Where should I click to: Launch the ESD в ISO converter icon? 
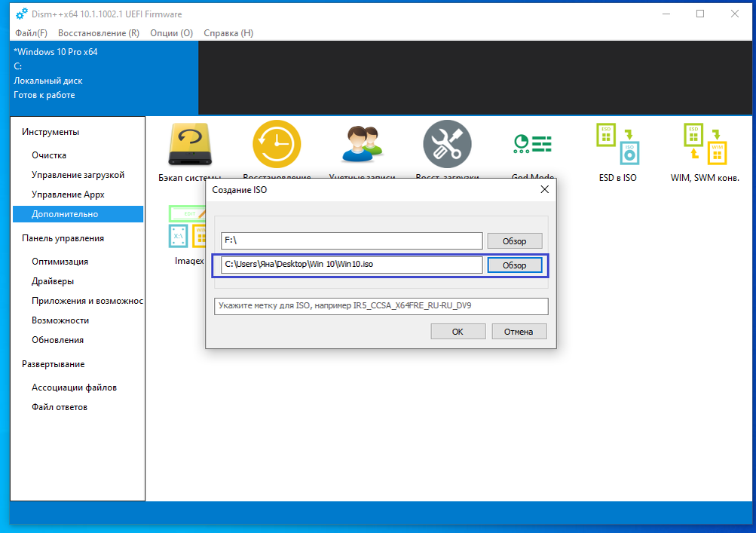617,144
